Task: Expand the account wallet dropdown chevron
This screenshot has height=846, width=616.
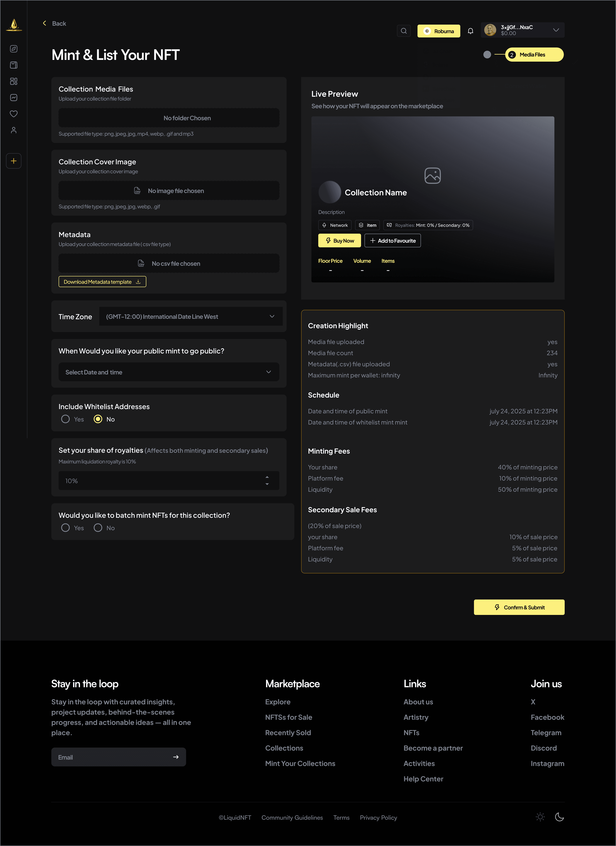Action: coord(556,30)
